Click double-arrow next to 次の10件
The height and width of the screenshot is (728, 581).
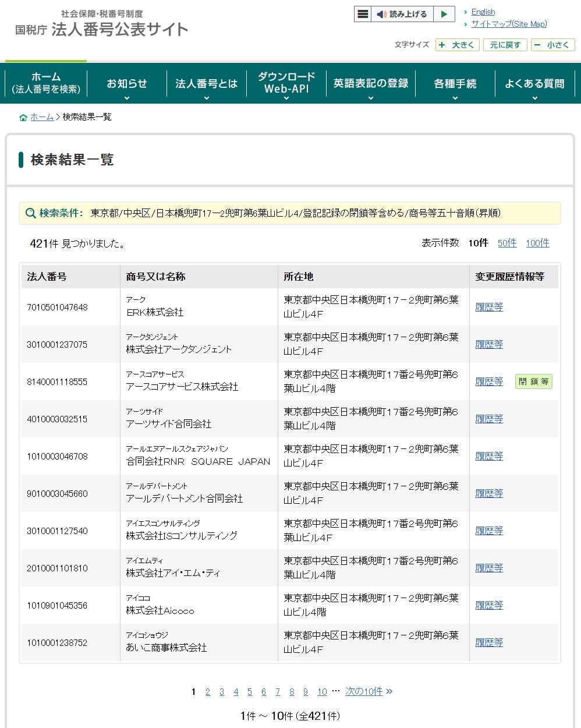(389, 691)
